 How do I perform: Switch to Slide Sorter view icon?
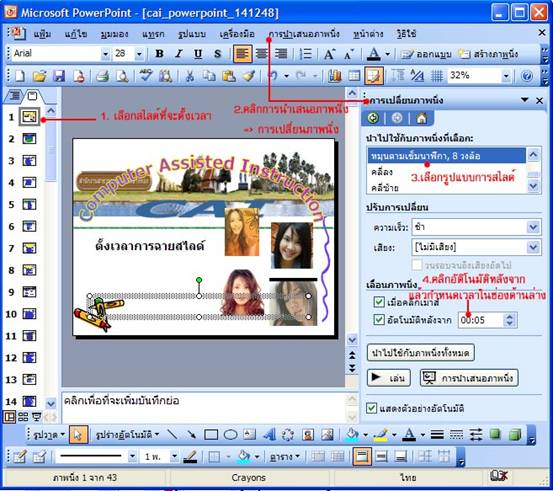[23, 417]
